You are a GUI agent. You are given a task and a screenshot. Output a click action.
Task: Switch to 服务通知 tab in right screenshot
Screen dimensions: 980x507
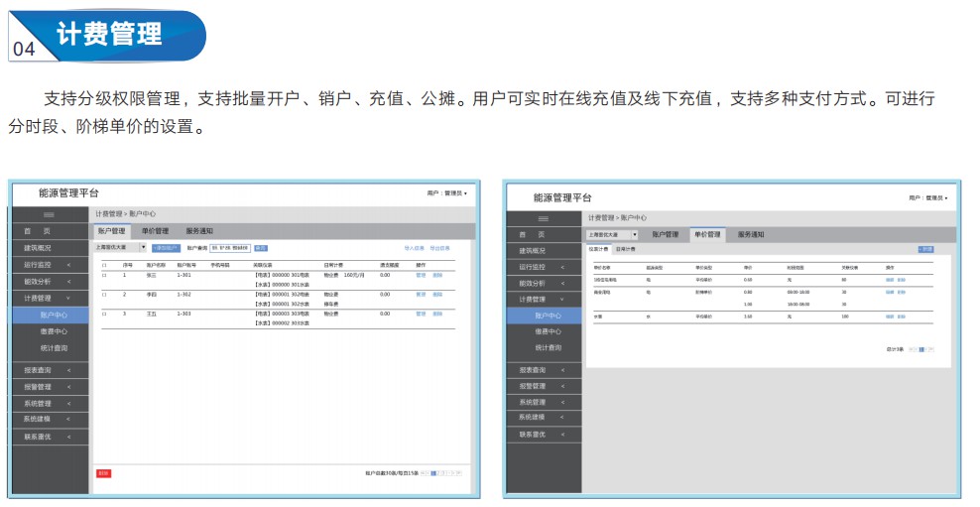tap(750, 234)
